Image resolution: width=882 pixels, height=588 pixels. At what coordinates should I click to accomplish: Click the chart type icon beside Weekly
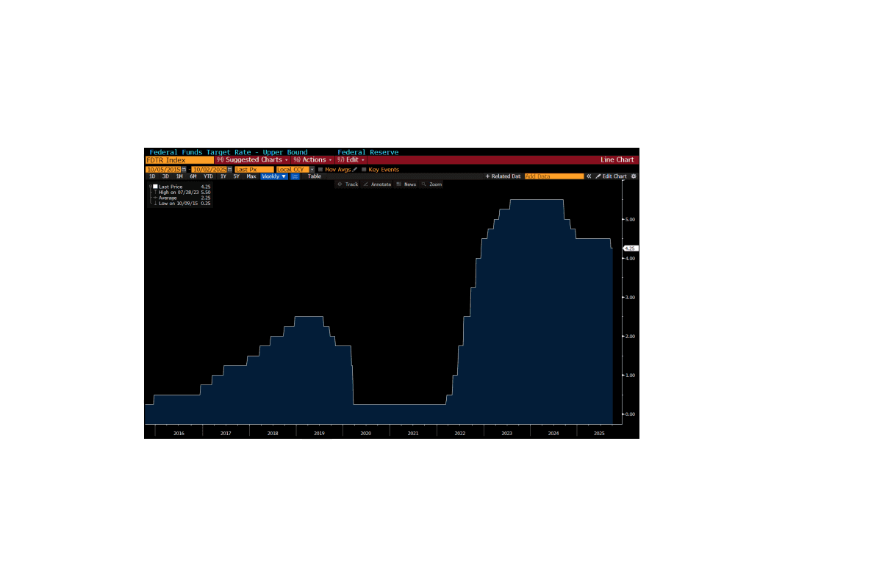[295, 176]
